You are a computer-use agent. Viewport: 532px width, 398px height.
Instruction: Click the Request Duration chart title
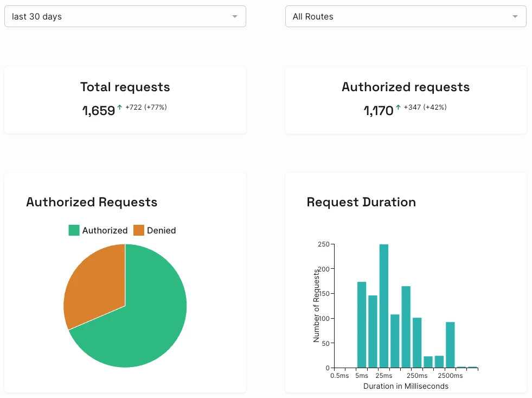[x=361, y=202]
